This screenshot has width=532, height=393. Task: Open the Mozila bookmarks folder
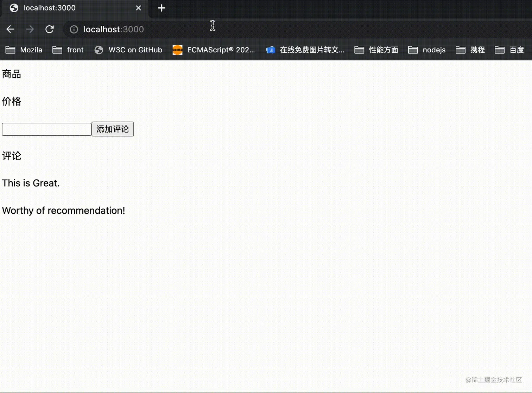[24, 50]
